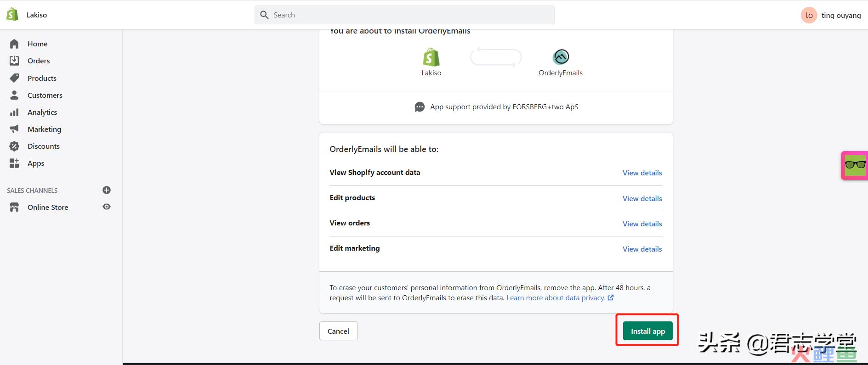Viewport: 868px width, 365px height.
Task: Open Customers page
Action: point(45,95)
